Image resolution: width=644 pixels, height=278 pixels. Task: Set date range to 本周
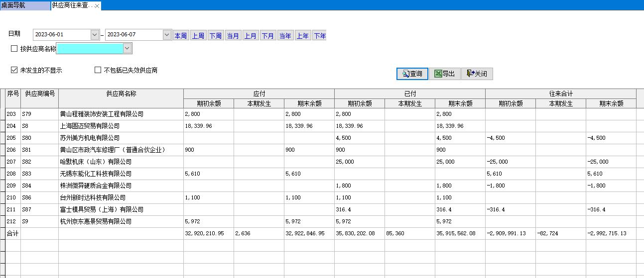[x=180, y=36]
